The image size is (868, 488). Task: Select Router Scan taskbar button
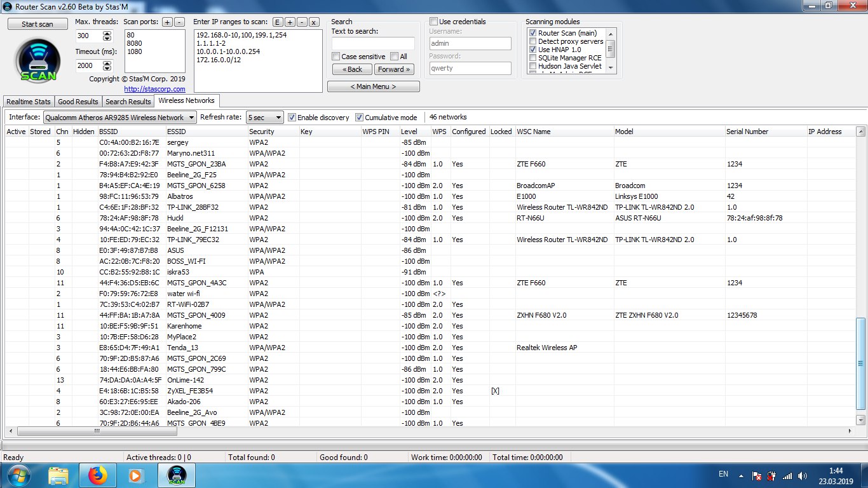176,475
